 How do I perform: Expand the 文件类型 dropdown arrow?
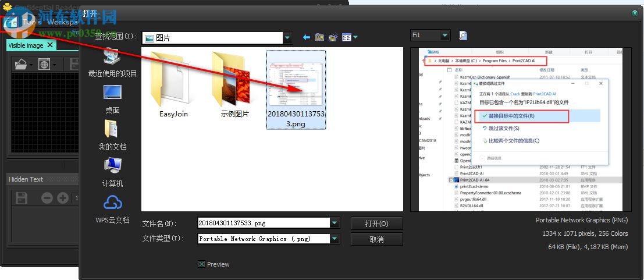point(335,239)
